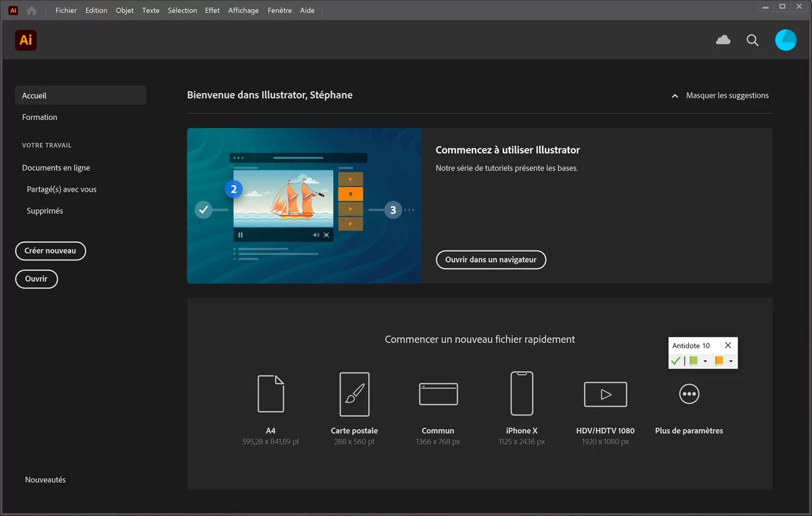
Task: Open the Creative Cloud sync status icon
Action: 723,40
